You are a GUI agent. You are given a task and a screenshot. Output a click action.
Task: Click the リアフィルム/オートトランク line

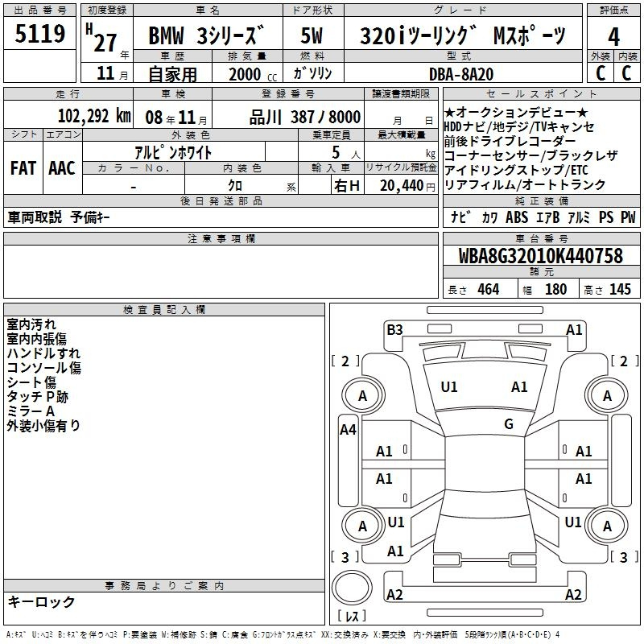[525, 184]
